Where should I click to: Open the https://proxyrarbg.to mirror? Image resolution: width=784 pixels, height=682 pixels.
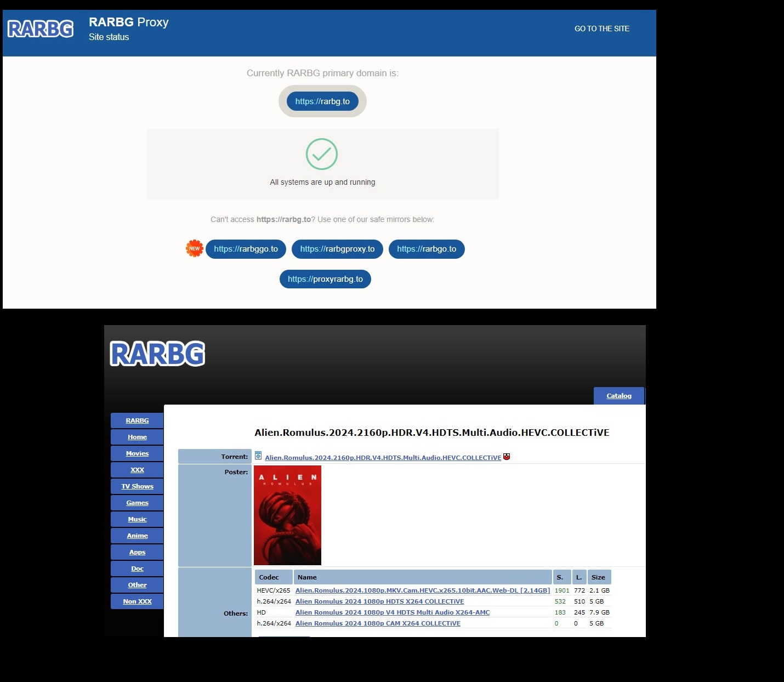coord(325,279)
